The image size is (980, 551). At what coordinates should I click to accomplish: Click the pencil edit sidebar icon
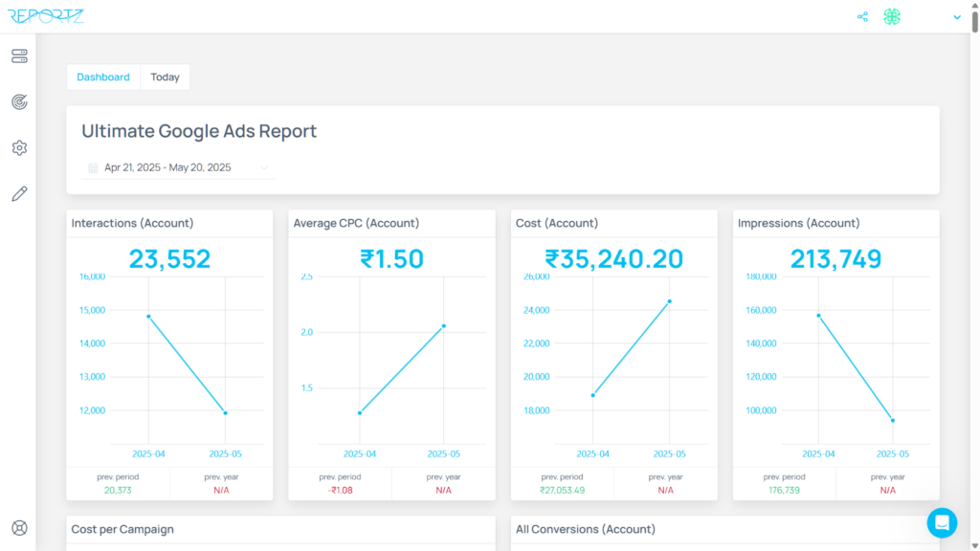pos(19,193)
